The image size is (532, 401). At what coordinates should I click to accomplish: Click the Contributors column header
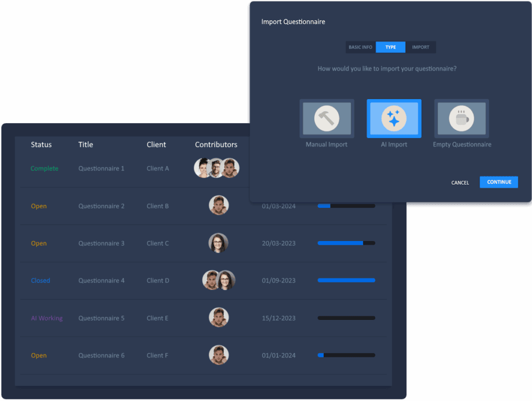[x=216, y=144]
